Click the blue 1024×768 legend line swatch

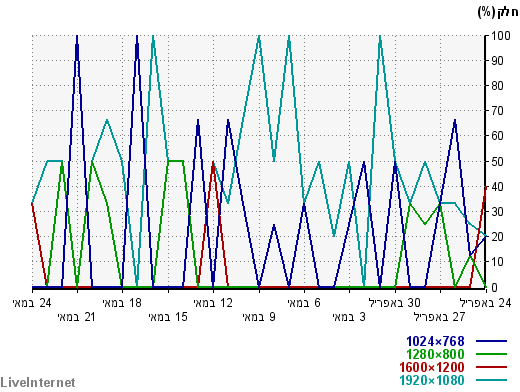(491, 341)
